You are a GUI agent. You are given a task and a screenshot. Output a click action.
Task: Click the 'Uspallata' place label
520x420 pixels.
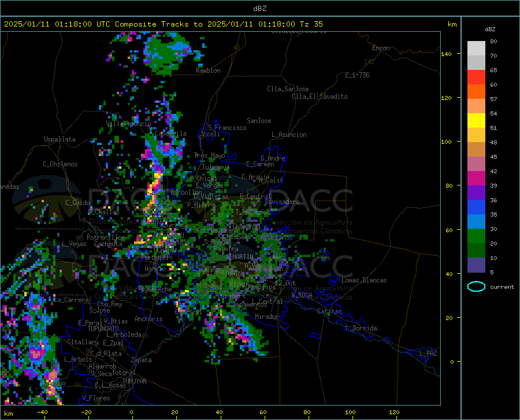pos(60,139)
